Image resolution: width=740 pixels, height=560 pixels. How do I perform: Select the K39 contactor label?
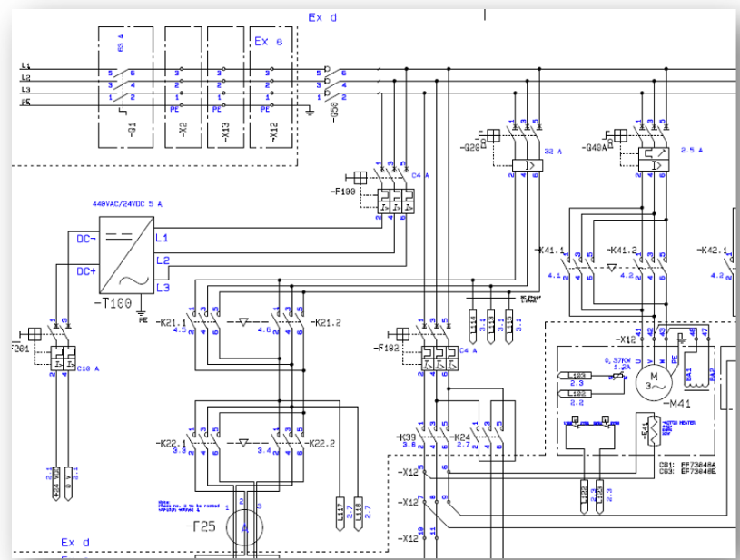click(406, 437)
